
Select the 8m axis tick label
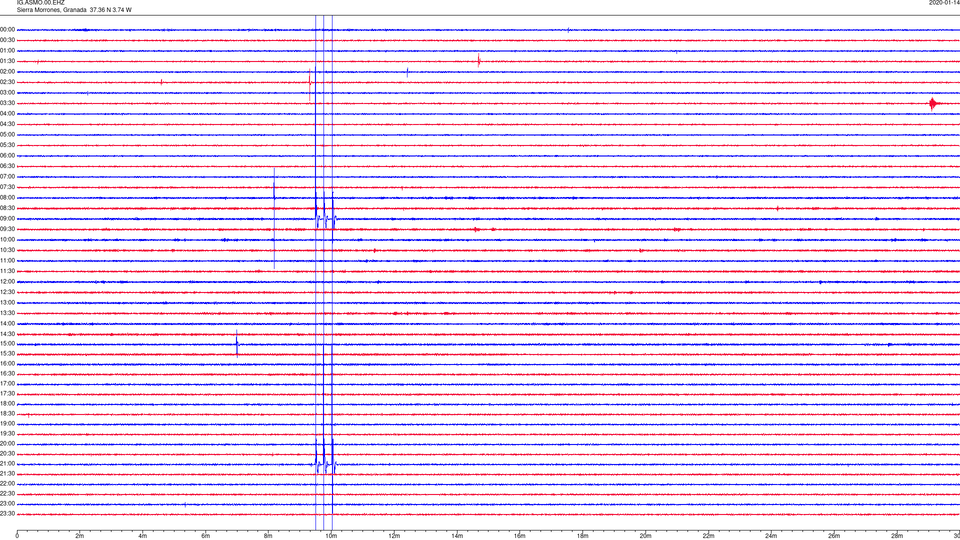pos(268,536)
